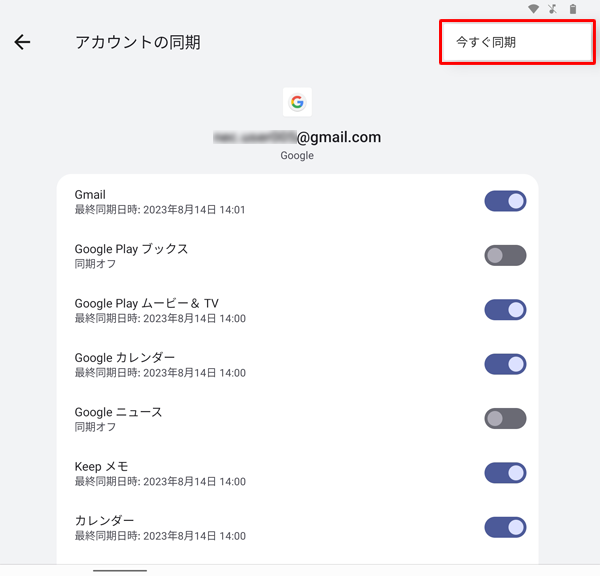The width and height of the screenshot is (600, 576).
Task: Tap the back arrow icon
Action: pos(22,42)
